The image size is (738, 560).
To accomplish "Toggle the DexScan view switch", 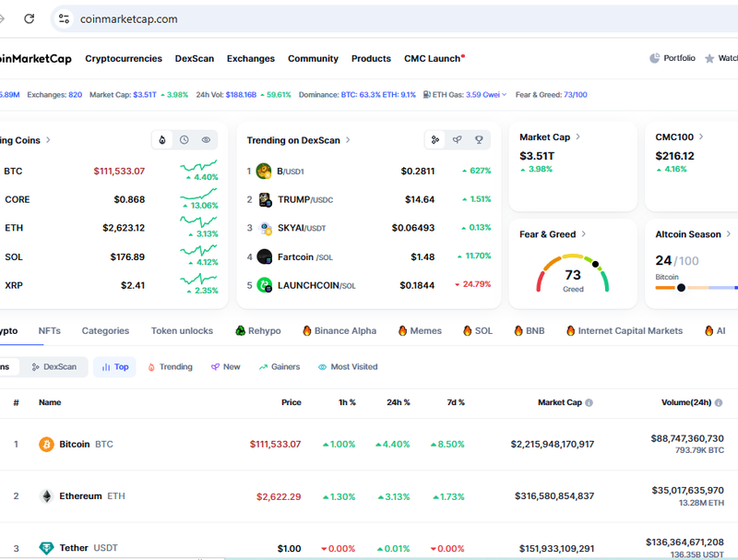I will 54,367.
